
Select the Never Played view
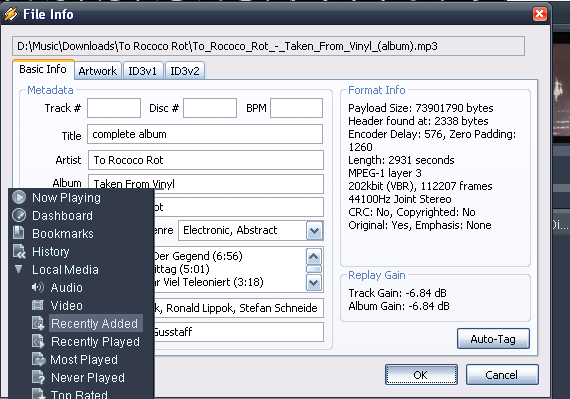click(x=88, y=378)
